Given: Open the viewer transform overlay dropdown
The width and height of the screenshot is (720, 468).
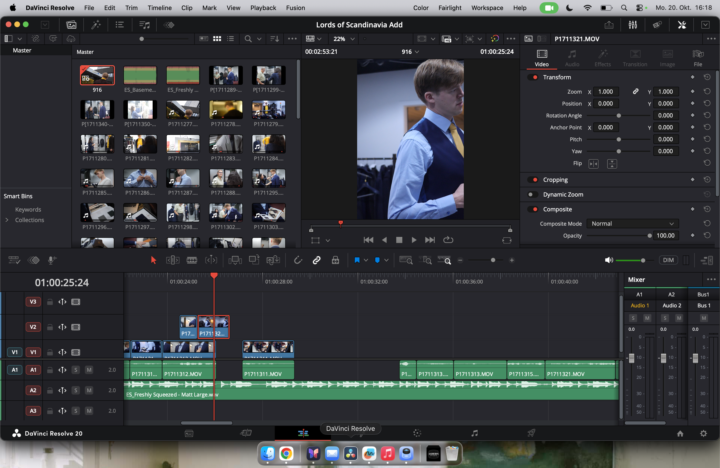Looking at the screenshot, I should (x=327, y=240).
